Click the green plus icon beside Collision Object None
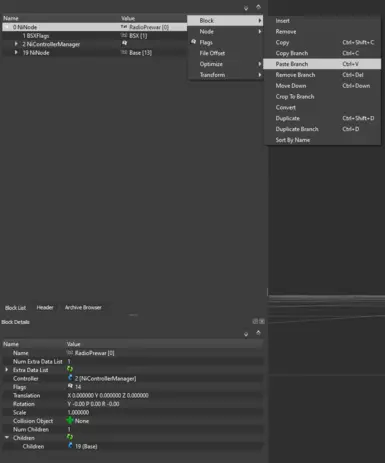 point(70,420)
